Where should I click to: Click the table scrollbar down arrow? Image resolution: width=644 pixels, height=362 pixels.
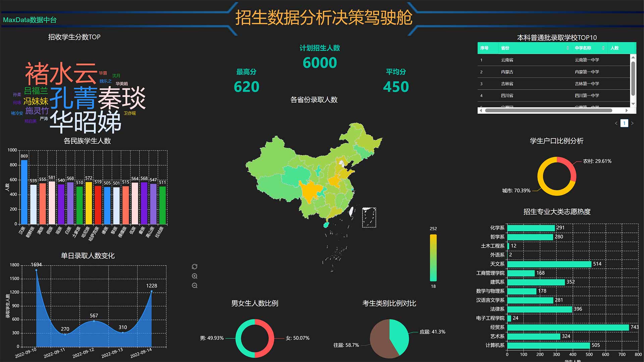(x=633, y=104)
